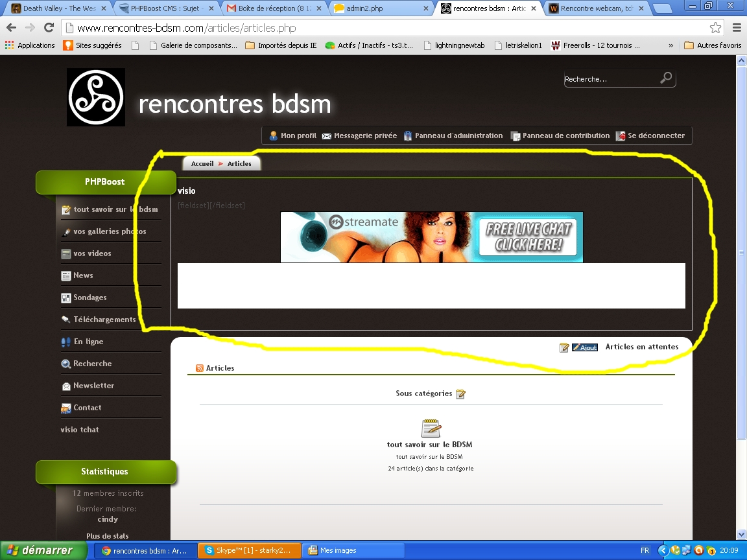Switch to the Boîte de réception tab

(272, 8)
